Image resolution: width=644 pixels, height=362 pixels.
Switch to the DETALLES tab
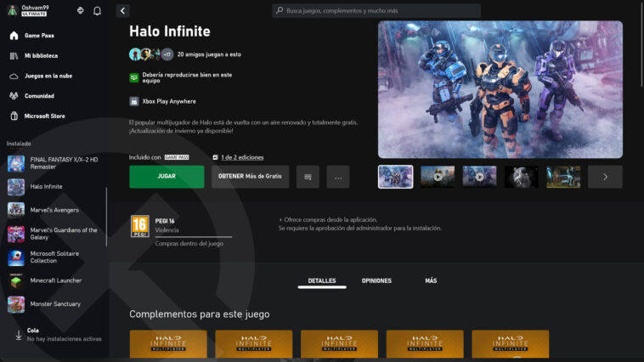[x=322, y=281]
